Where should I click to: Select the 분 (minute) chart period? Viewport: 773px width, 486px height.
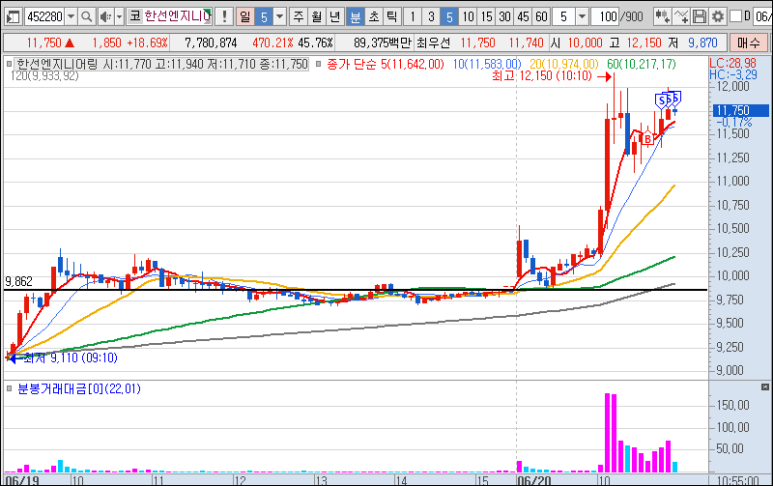(x=355, y=17)
